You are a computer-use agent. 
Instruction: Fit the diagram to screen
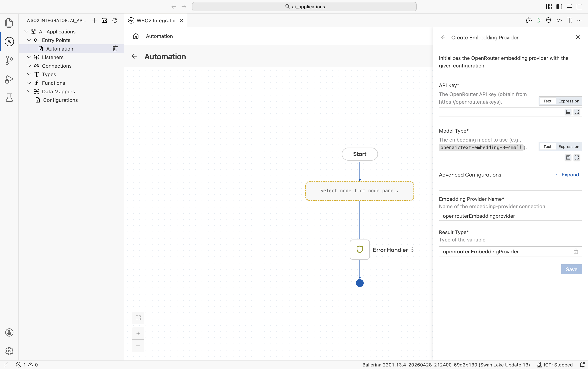(138, 318)
